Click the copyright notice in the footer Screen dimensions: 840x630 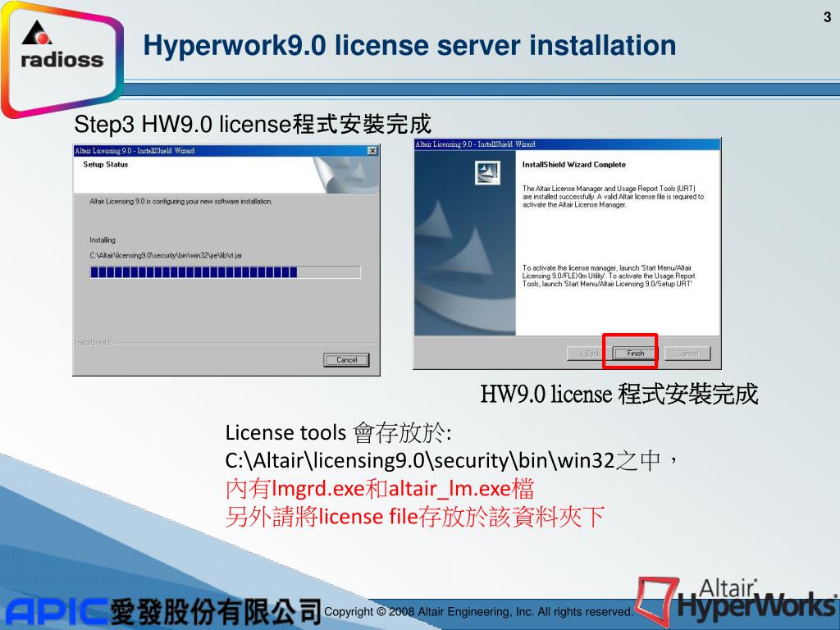478,611
